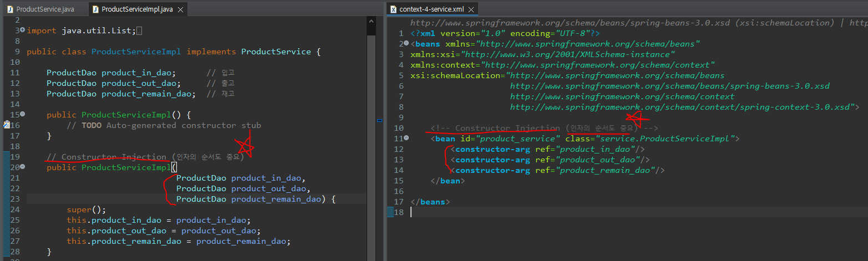Click the closing '</bean>' tag on line 15
This screenshot has height=261, width=868.
pyautogui.click(x=448, y=181)
